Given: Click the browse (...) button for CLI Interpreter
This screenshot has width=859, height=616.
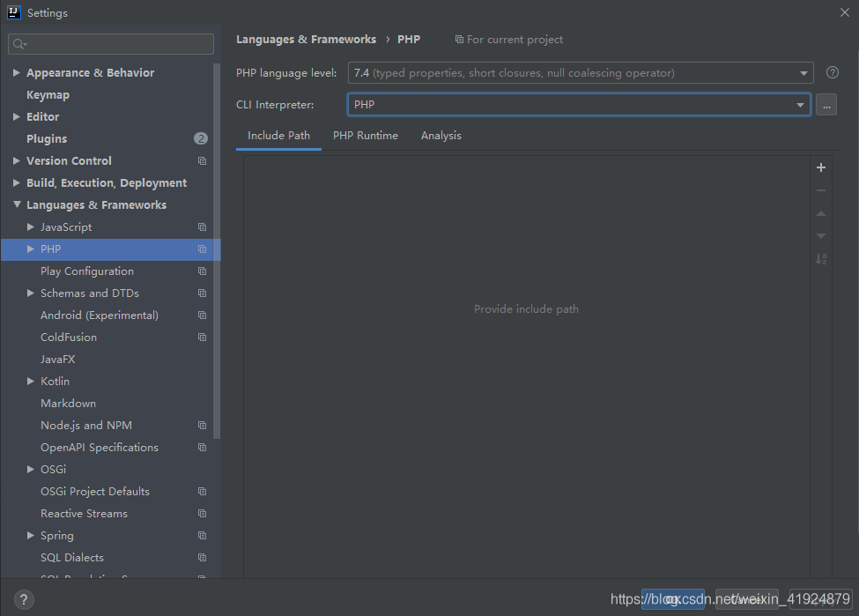Looking at the screenshot, I should pyautogui.click(x=826, y=105).
